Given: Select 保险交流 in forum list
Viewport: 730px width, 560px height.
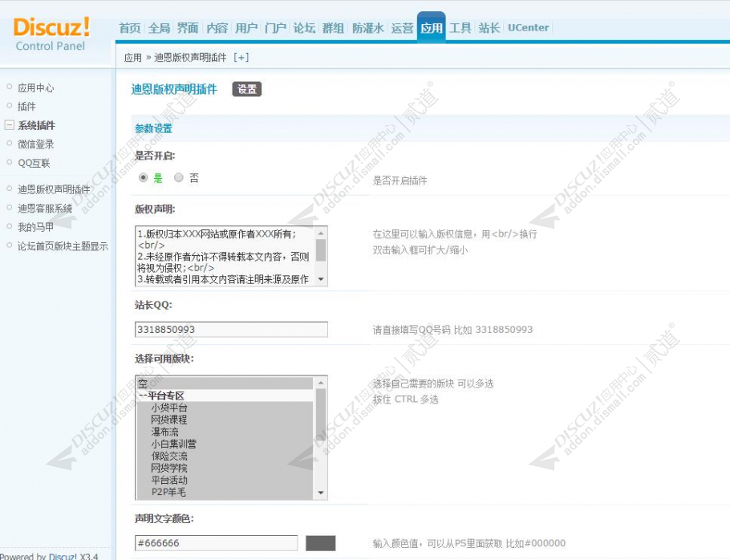Looking at the screenshot, I should tap(225, 457).
